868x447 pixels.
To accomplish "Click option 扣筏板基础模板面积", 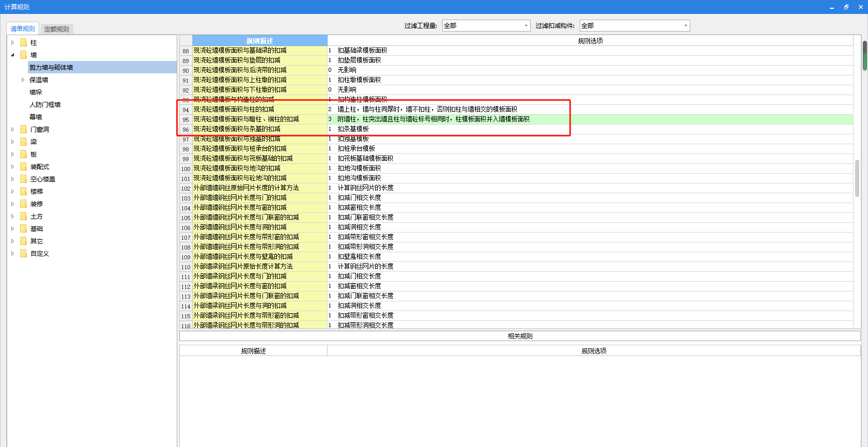I will coord(365,159).
